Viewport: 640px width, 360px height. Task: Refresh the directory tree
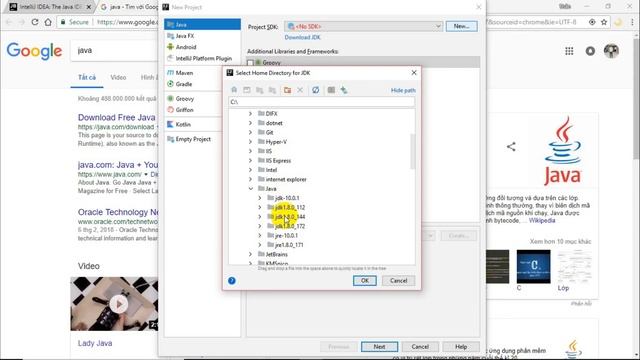316,90
